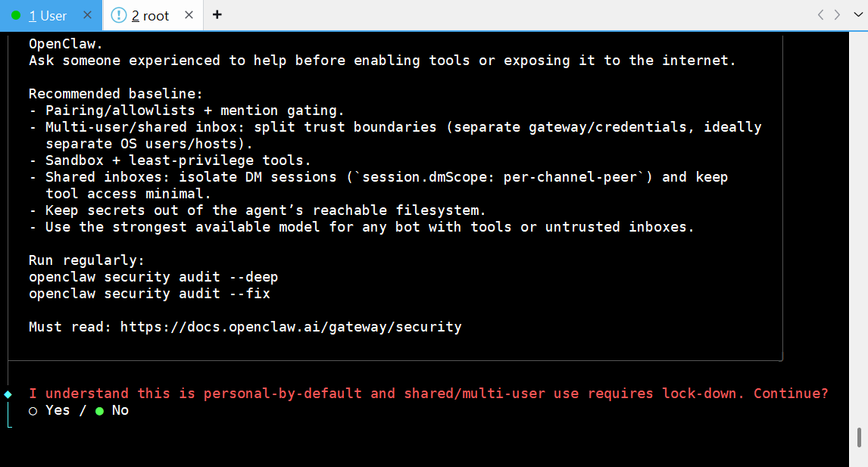Viewport: 868px width, 467px height.
Task: Click the 'openclaw security audit --fix' command text
Action: (x=149, y=294)
